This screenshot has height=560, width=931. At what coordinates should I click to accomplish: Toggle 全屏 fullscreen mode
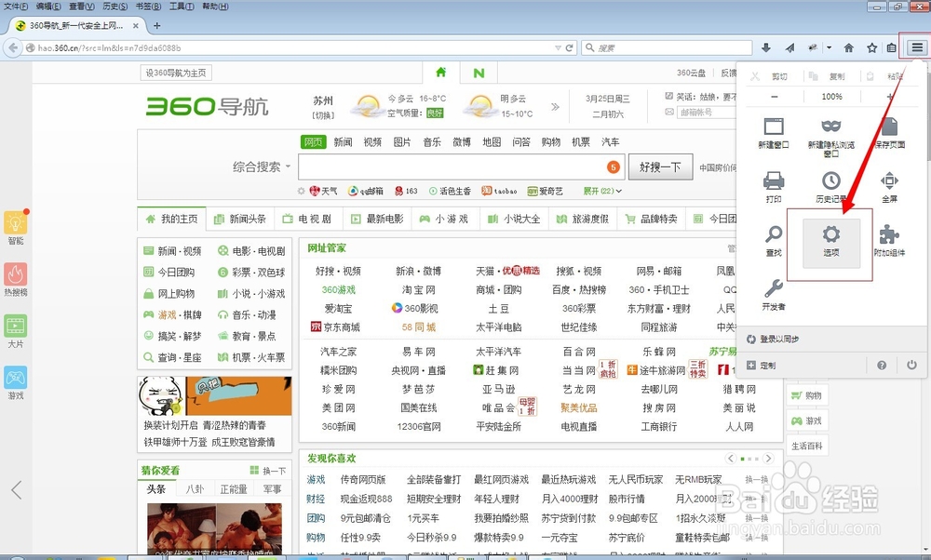891,182
